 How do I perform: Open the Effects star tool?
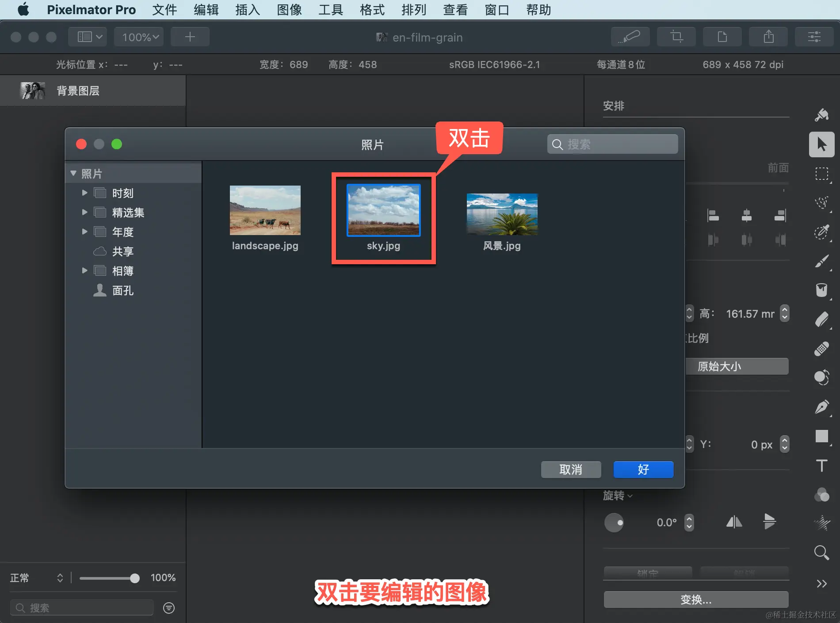pos(821,524)
